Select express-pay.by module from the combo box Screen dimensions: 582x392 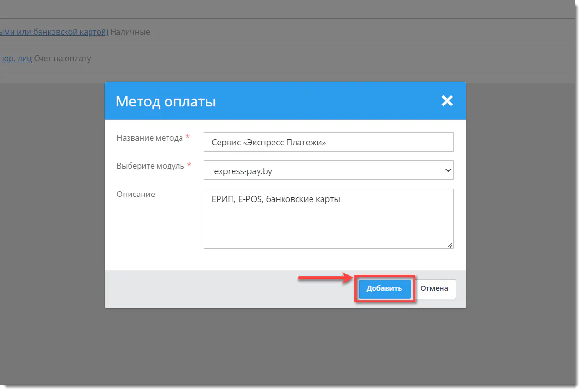pos(329,170)
